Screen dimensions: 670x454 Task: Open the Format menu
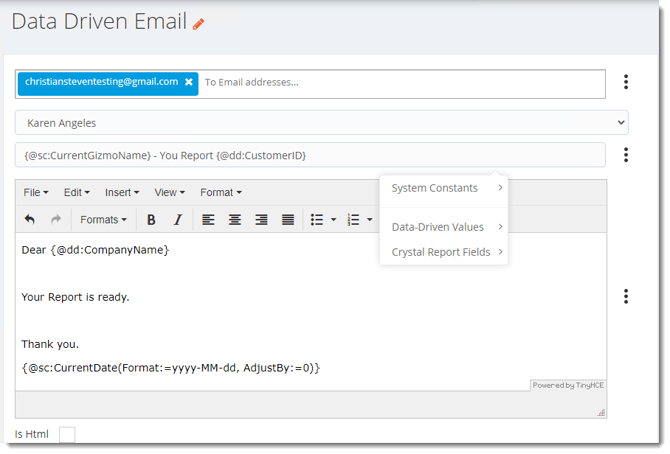pos(221,192)
